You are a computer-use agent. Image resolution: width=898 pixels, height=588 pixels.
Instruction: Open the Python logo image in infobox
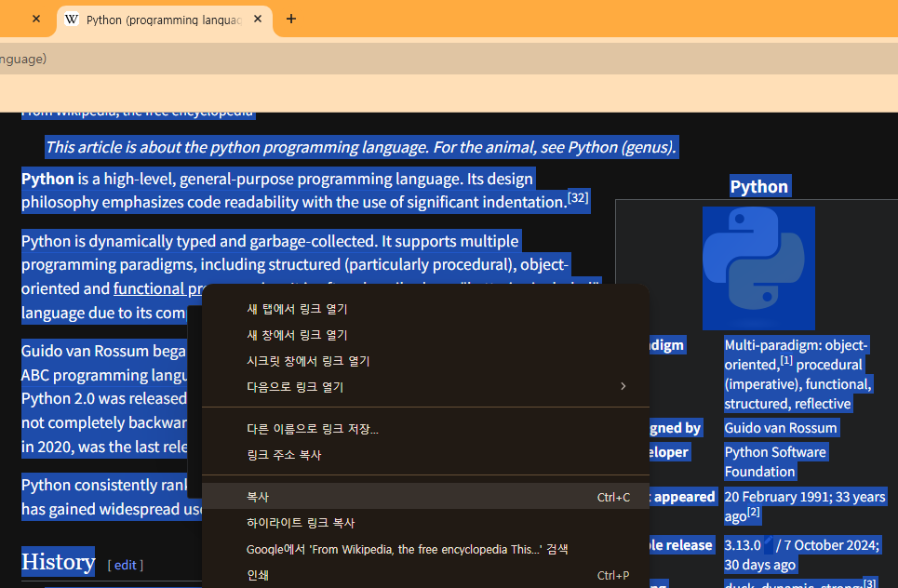click(758, 268)
